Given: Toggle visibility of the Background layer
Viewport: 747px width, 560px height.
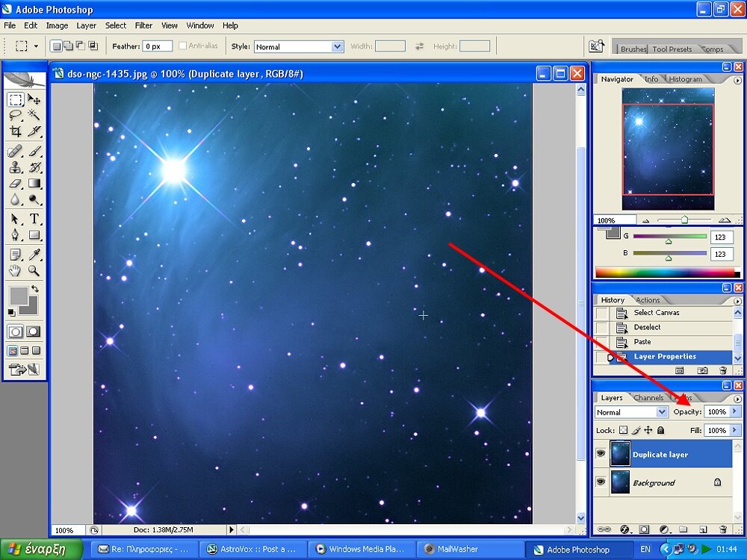Looking at the screenshot, I should pos(601,482).
